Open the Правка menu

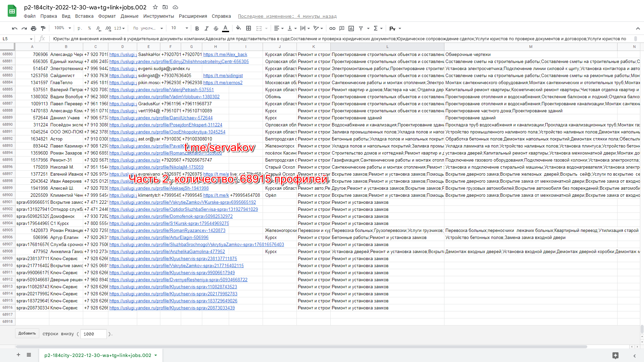pyautogui.click(x=49, y=16)
